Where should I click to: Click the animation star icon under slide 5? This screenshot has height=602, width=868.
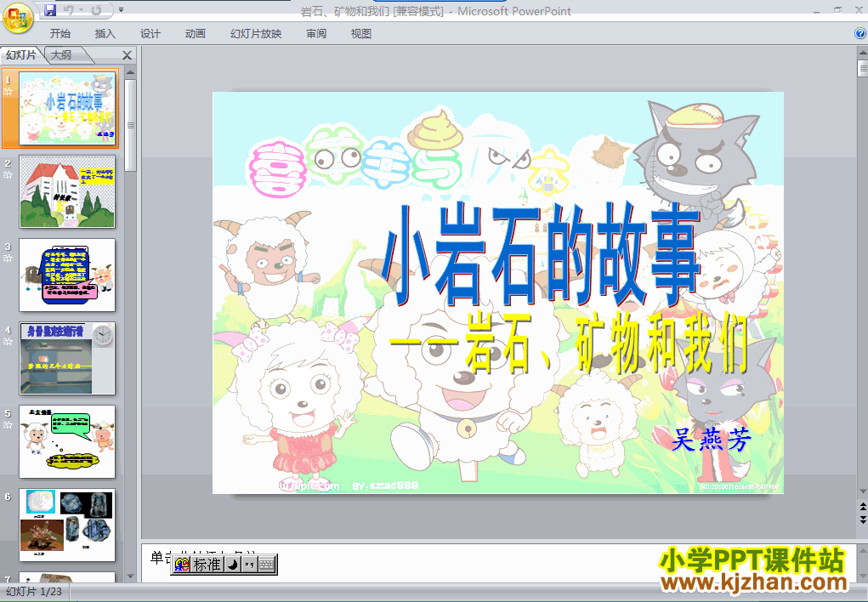[x=8, y=425]
